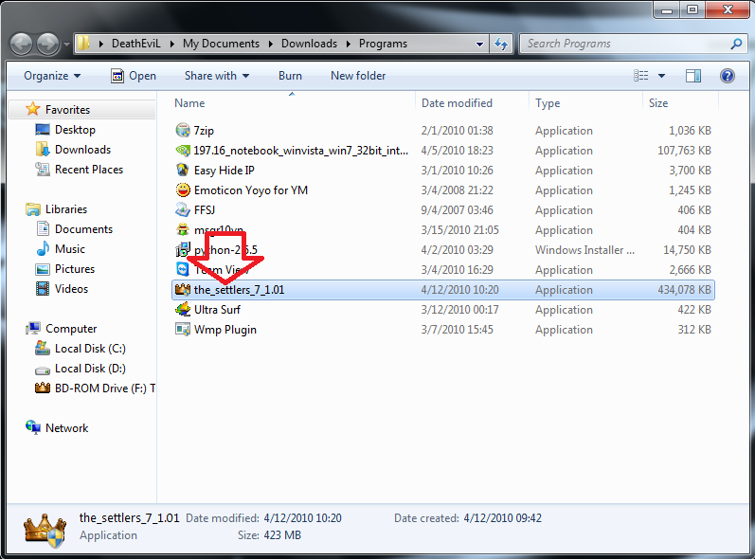This screenshot has width=755, height=560.
Task: Select the Ultra Surf application icon
Action: coord(183,310)
